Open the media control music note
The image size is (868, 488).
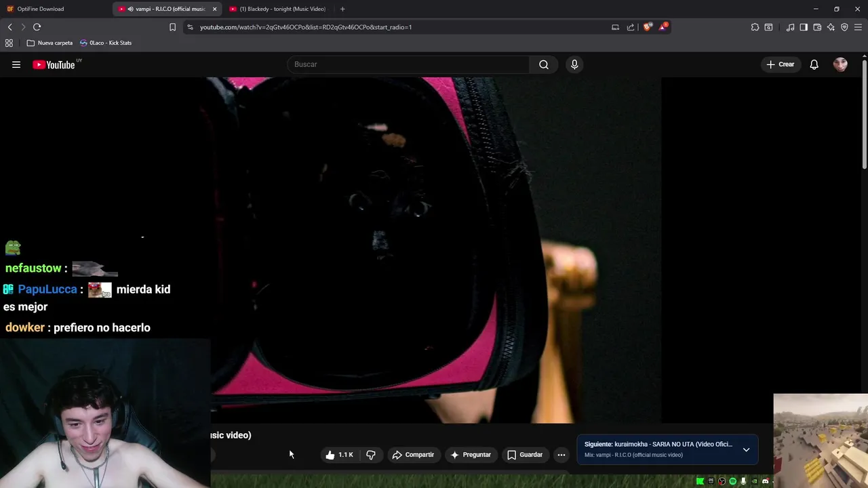pyautogui.click(x=790, y=27)
